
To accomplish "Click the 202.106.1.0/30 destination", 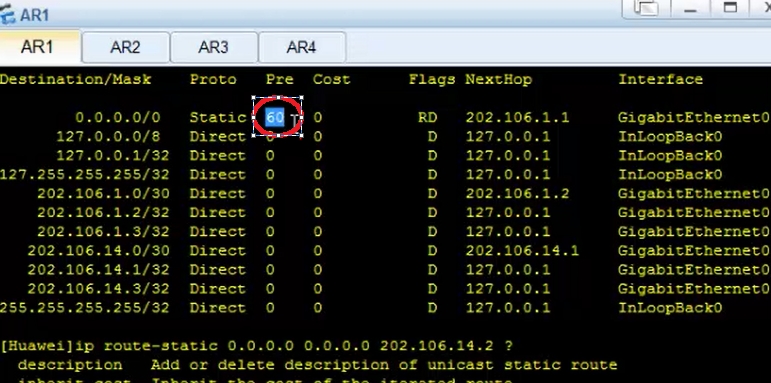I will click(103, 194).
